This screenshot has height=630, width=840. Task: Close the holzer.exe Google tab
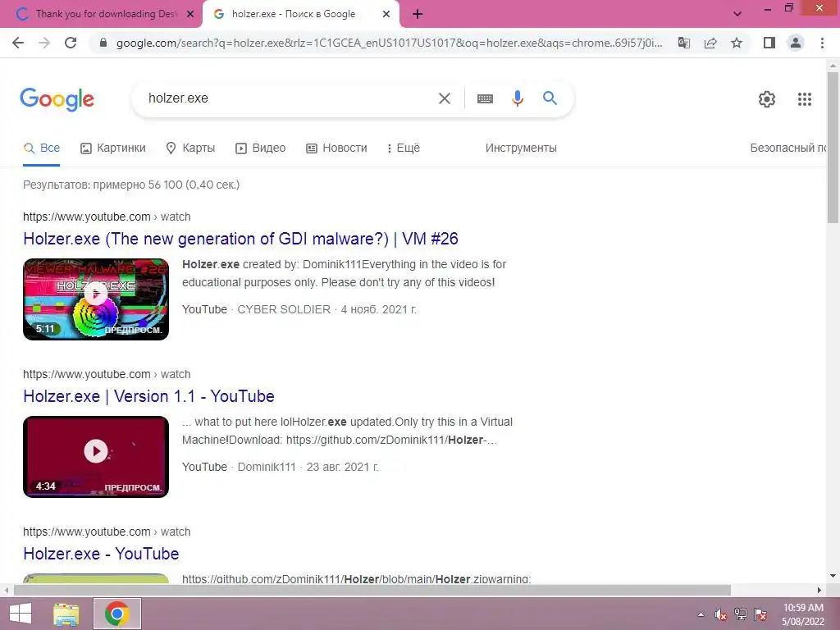click(386, 15)
